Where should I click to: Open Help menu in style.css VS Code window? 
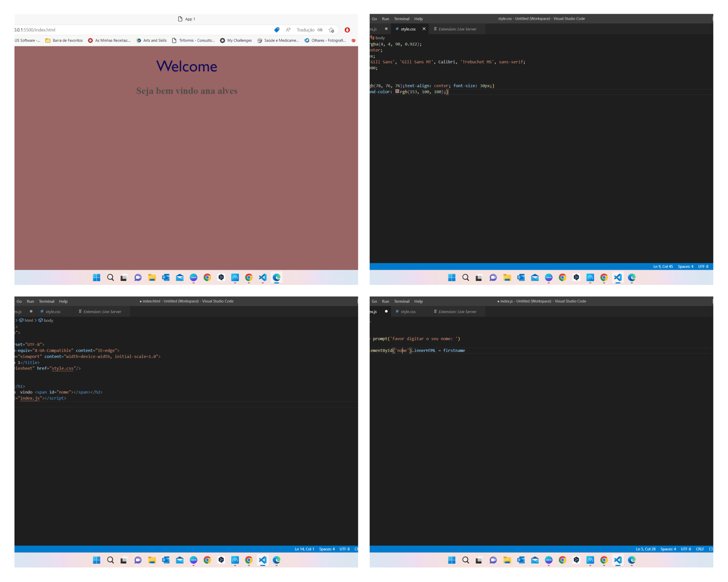[x=419, y=19]
